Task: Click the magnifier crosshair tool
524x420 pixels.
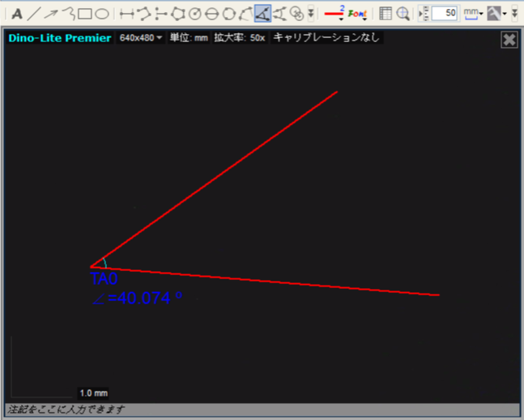Action: 403,14
